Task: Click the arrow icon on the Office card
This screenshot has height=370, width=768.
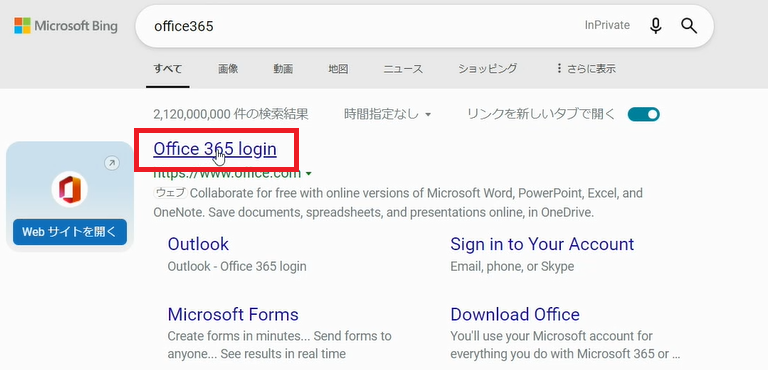Action: [x=112, y=163]
